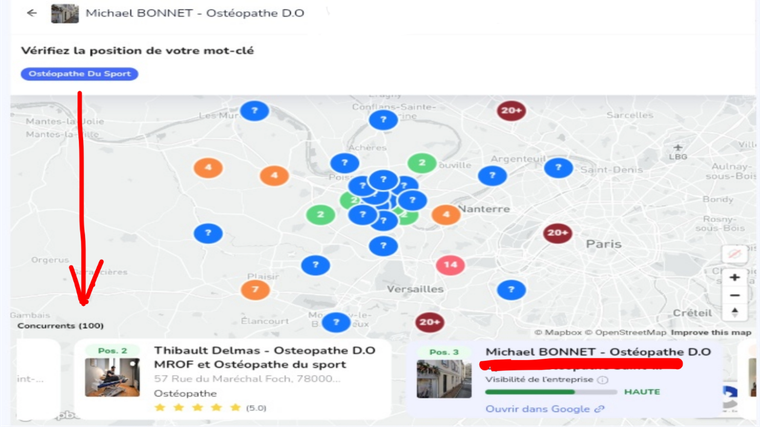Click address 57 Rue du Maréchal Foch

coord(247,379)
